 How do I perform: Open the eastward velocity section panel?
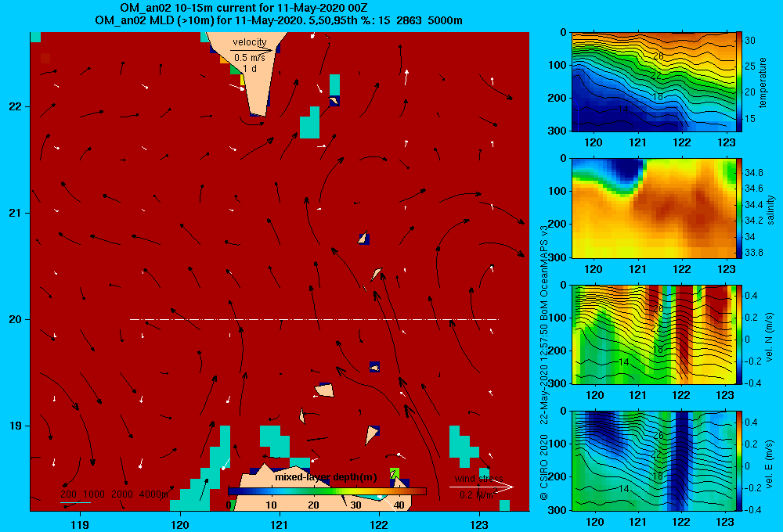[x=653, y=461]
